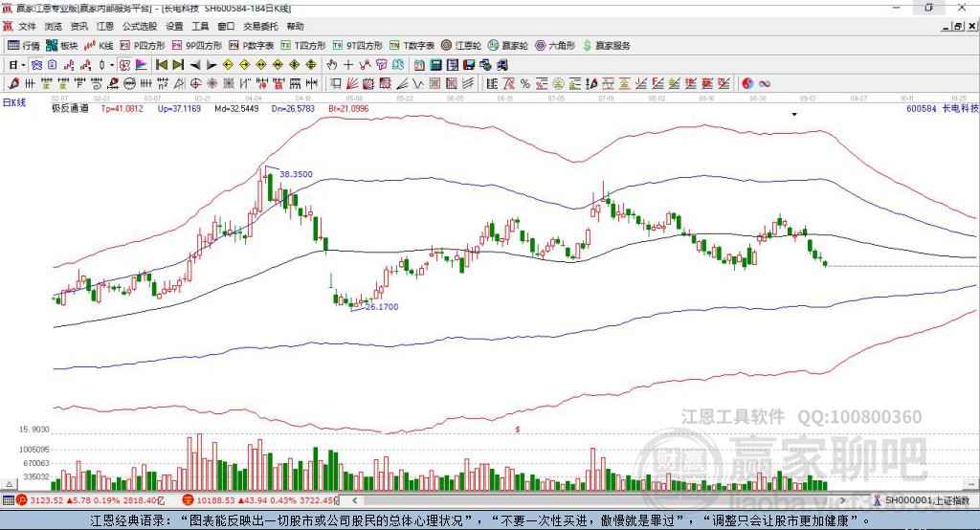
Task: Click the first yellow diamond arrow icon
Action: coord(228,65)
